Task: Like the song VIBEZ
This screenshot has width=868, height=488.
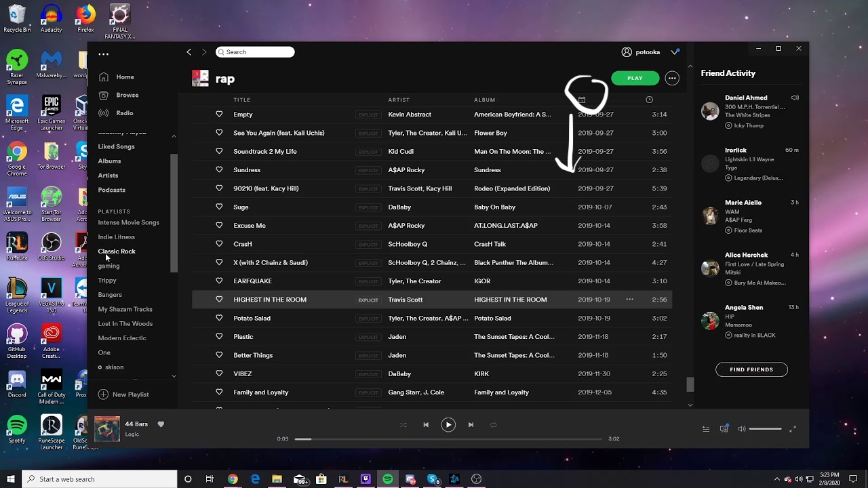Action: pyautogui.click(x=219, y=373)
